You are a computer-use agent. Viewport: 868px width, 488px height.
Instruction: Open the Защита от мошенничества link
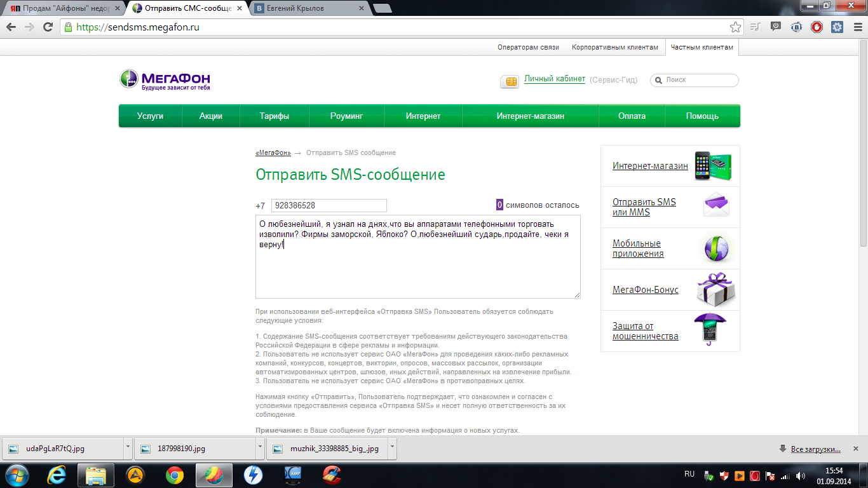(646, 331)
